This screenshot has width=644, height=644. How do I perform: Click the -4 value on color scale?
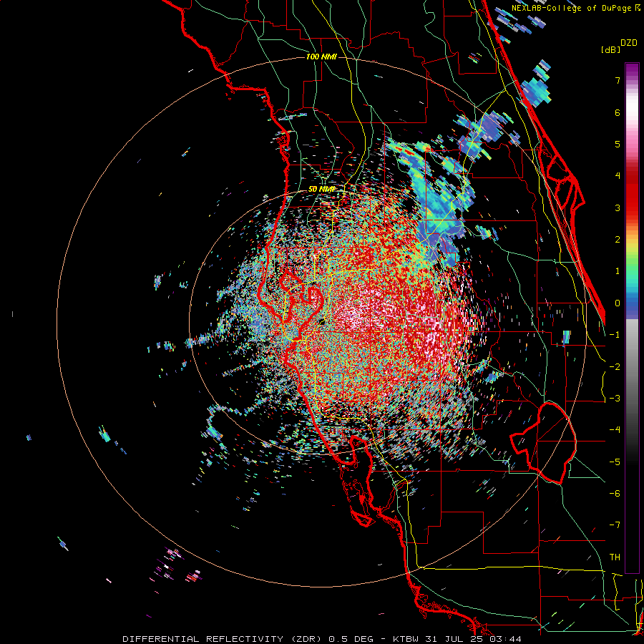point(615,429)
